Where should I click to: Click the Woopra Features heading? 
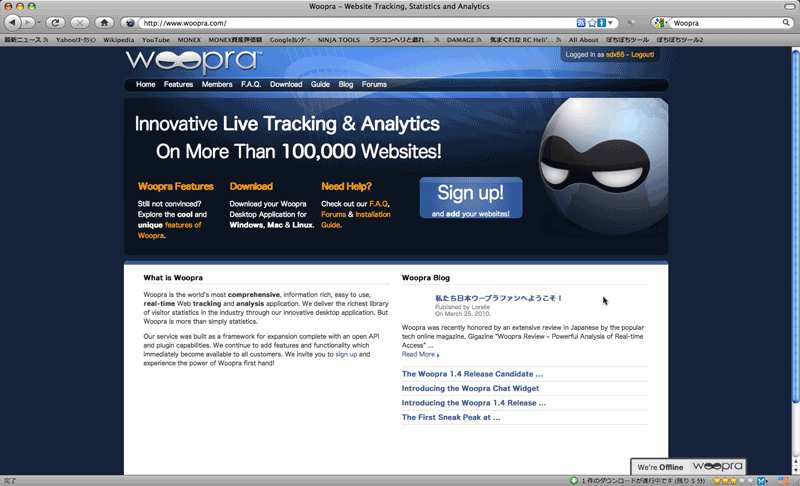(x=176, y=187)
